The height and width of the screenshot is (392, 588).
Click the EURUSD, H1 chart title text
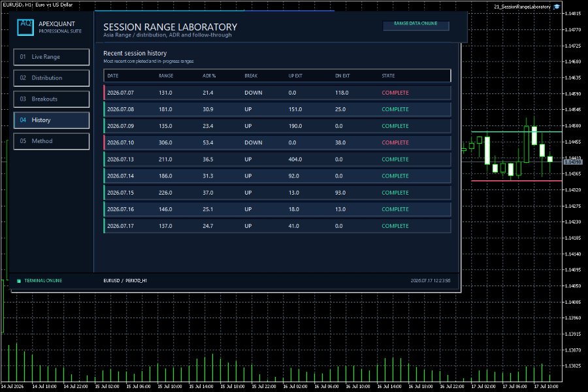tap(37, 5)
